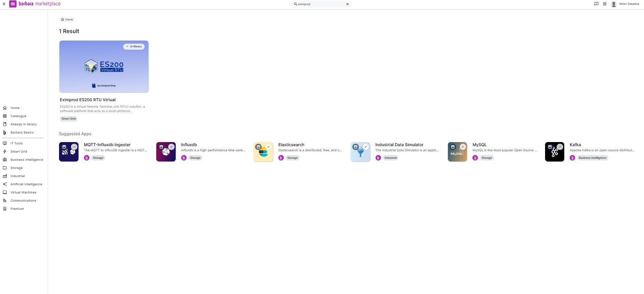Click the Industrial tag under Industrial Data Simulator
This screenshot has height=294, width=644.
pyautogui.click(x=391, y=158)
